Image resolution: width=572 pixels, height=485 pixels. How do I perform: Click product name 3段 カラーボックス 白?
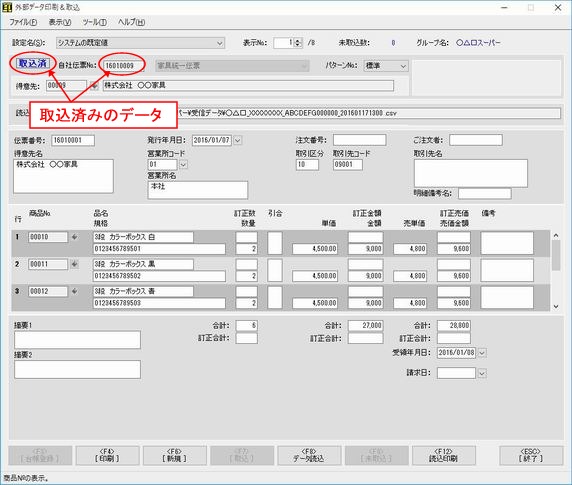pyautogui.click(x=143, y=237)
